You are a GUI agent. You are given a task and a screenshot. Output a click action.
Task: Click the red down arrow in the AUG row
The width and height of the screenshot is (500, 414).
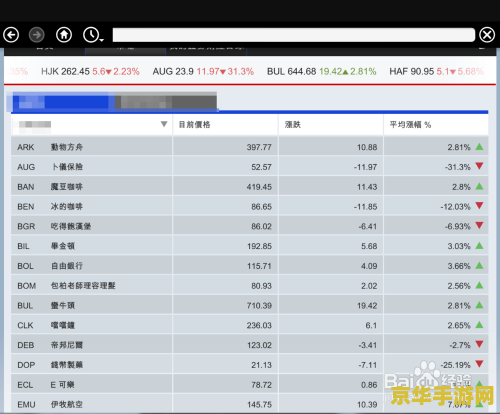tap(479, 166)
